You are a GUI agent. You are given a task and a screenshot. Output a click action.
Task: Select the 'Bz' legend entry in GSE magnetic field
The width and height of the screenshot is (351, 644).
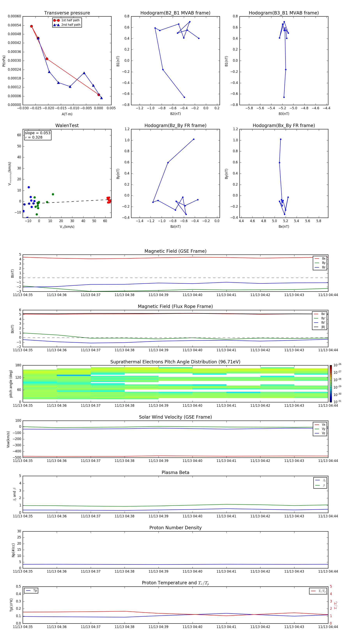[320, 267]
